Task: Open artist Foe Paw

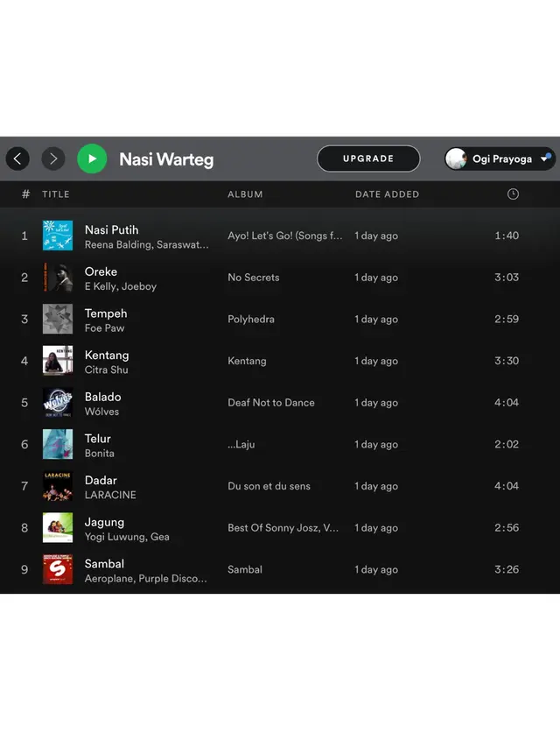Action: (x=104, y=328)
